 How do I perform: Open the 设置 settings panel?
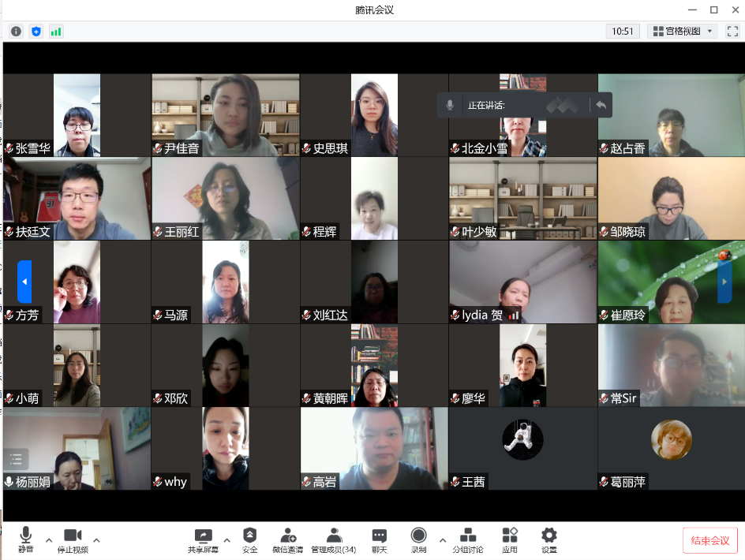[548, 540]
